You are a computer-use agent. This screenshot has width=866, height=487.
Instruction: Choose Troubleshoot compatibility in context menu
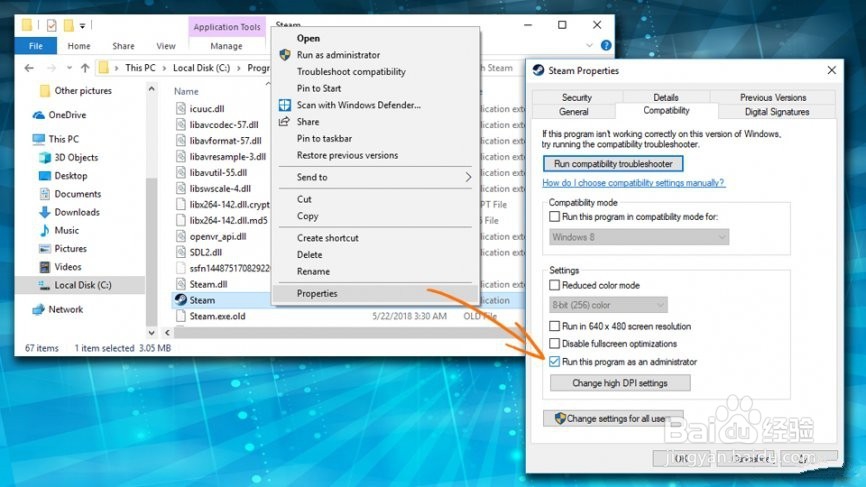351,72
